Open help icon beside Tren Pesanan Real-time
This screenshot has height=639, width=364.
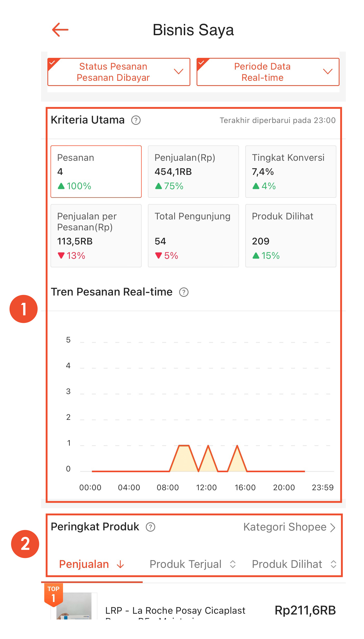[184, 292]
